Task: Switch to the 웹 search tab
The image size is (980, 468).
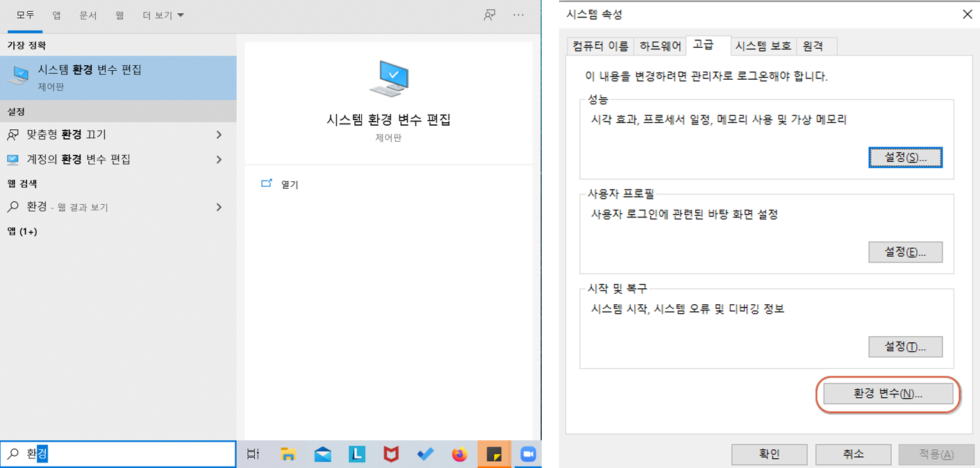Action: coord(119,15)
